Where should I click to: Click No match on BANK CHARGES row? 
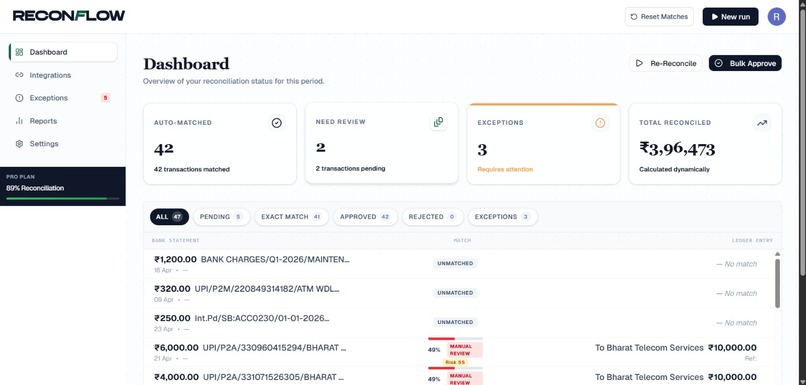click(x=737, y=264)
